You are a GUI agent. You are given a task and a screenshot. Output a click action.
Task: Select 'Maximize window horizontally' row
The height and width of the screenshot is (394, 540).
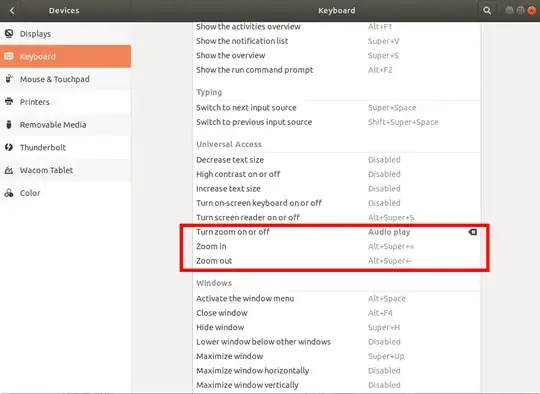coord(336,371)
